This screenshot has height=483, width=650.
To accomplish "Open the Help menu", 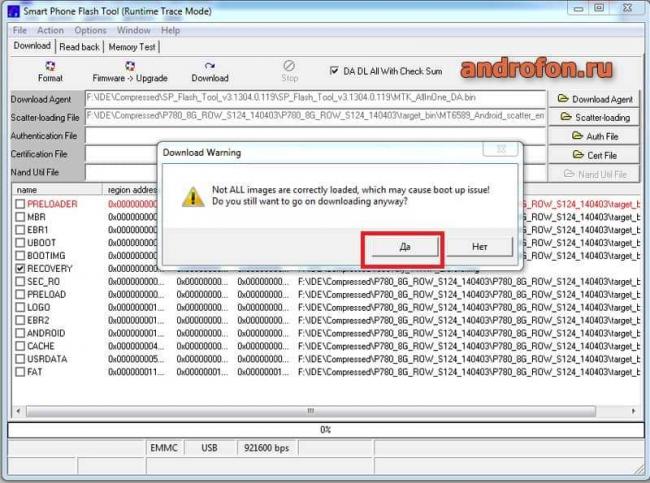I will (170, 30).
